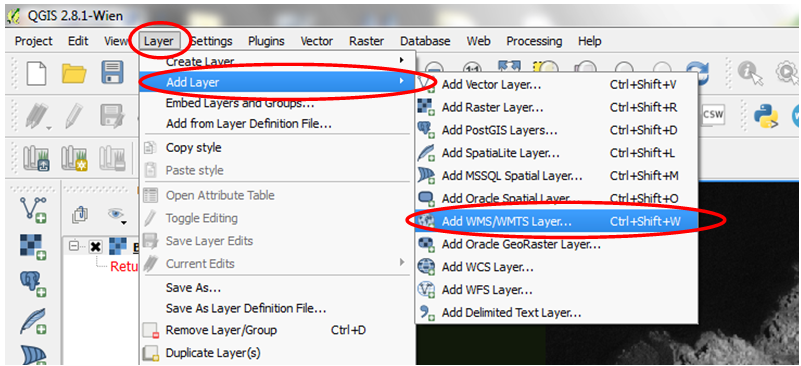The width and height of the screenshot is (801, 366).
Task: Select Copy style in Layer menu
Action: (278, 148)
